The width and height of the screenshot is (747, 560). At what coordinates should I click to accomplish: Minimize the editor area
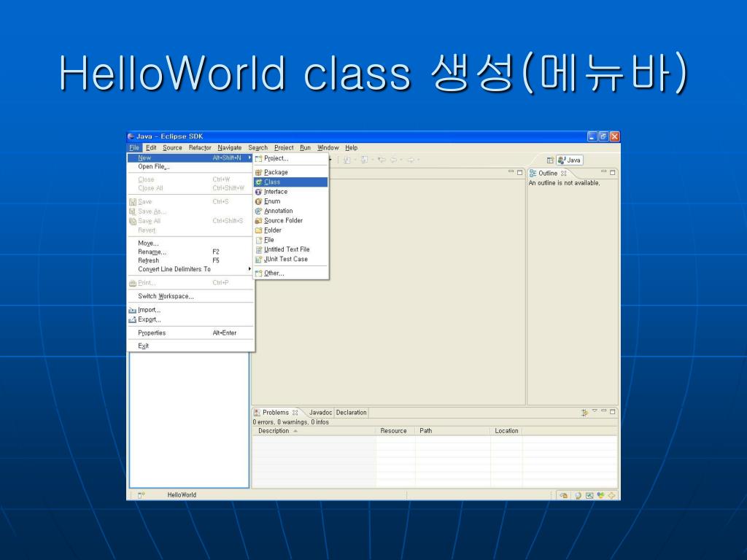[x=511, y=171]
